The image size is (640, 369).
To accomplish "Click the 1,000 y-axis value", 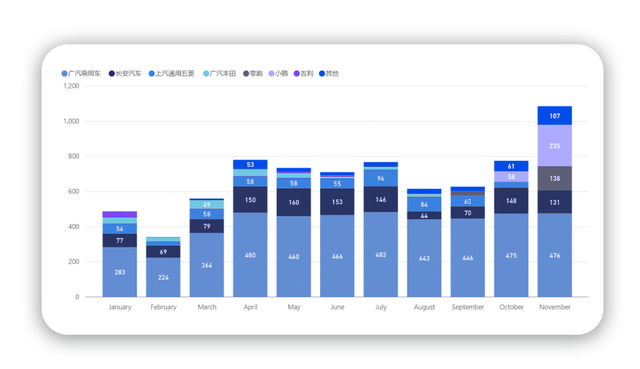I will [x=71, y=121].
